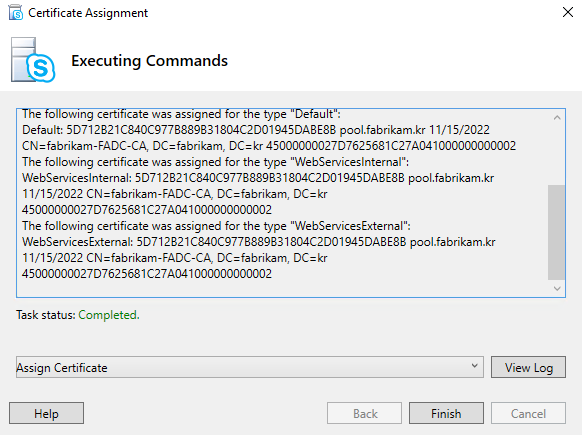
Task: Expand the Assign Certificate dropdown chevron
Action: (474, 366)
